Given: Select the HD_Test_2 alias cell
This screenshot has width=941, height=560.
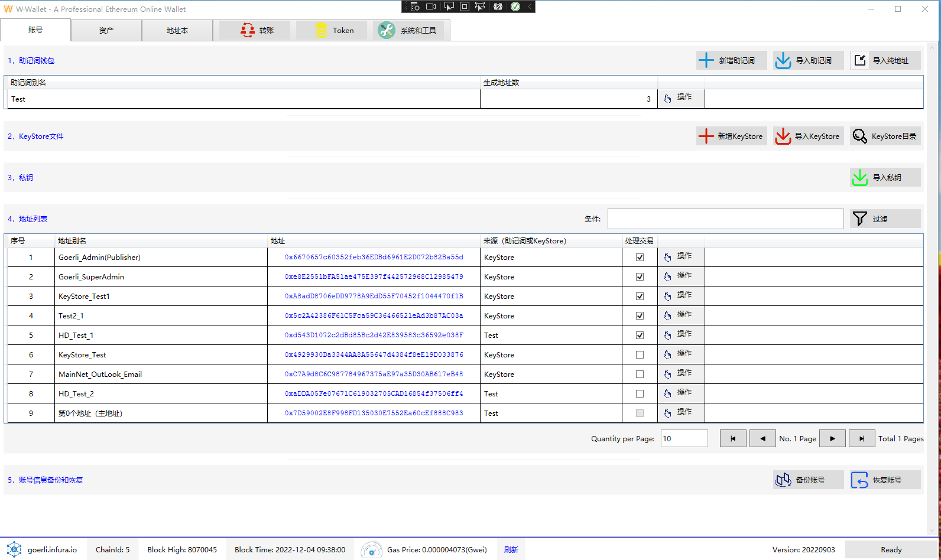Looking at the screenshot, I should pyautogui.click(x=161, y=393).
